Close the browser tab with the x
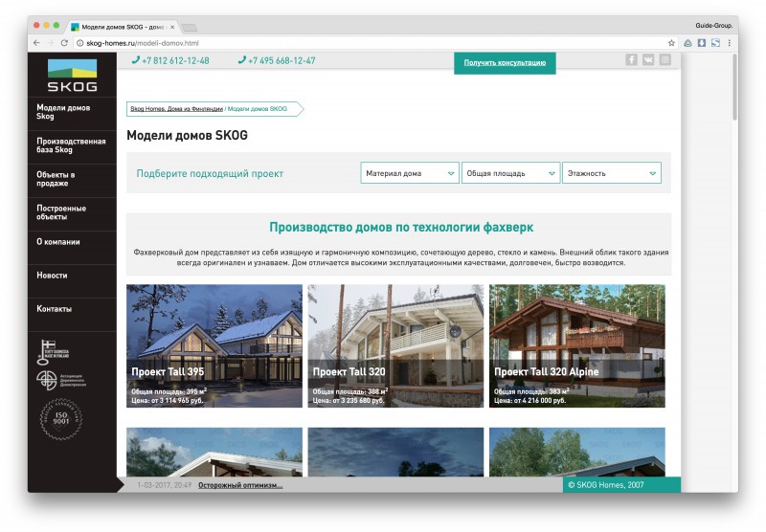The height and width of the screenshot is (532, 766). coord(172,27)
